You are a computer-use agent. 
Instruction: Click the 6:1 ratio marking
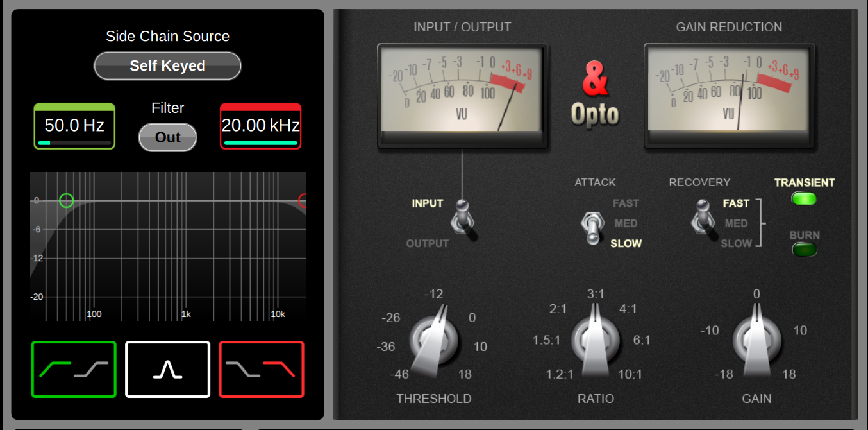[642, 340]
